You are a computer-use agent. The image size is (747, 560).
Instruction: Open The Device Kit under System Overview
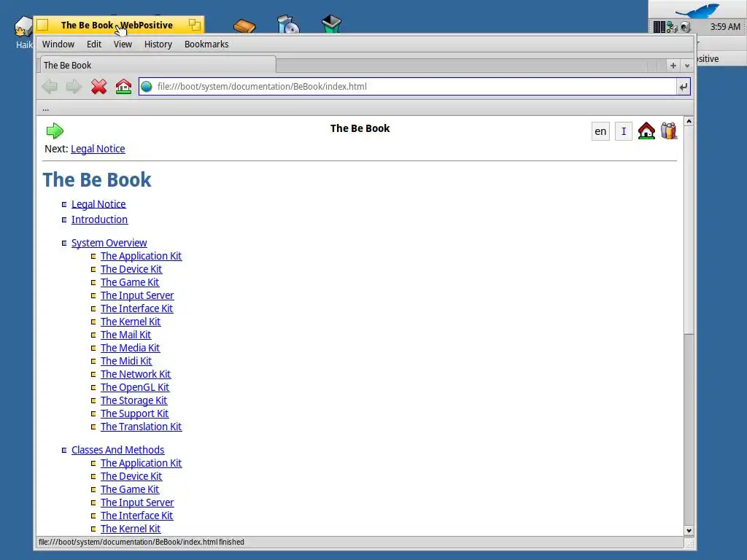click(131, 269)
